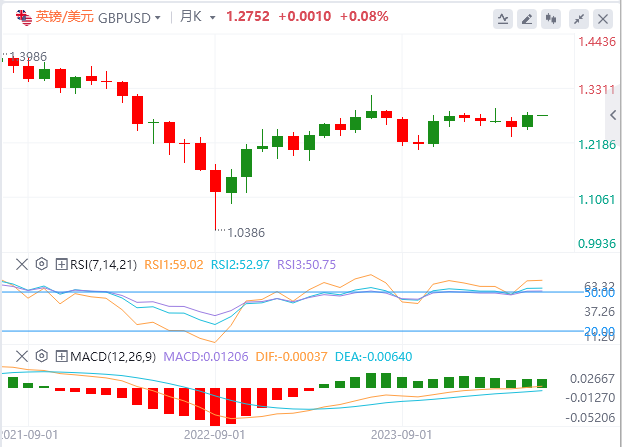
Task: Click the RSI2:52.97 value
Action: coord(240,265)
